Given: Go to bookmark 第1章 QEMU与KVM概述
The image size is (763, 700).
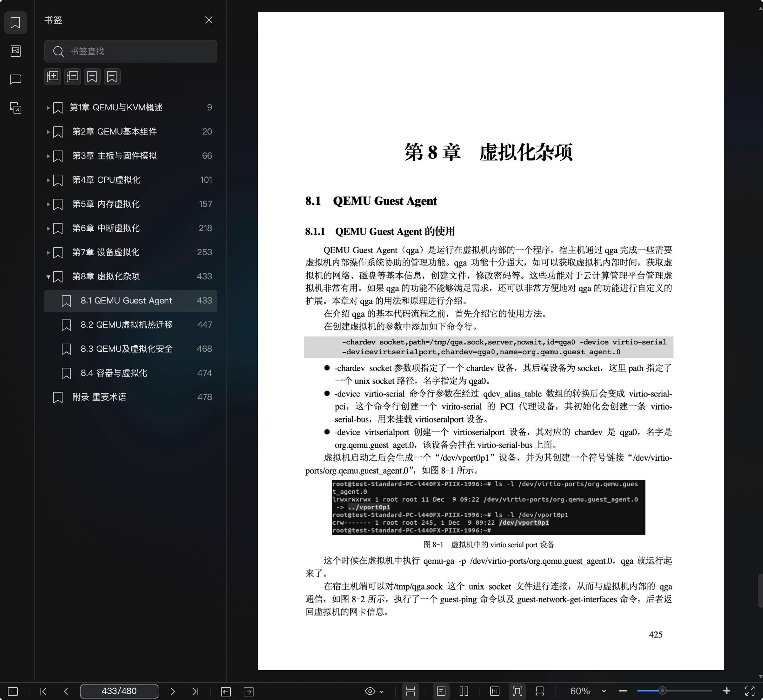Looking at the screenshot, I should 130,108.
